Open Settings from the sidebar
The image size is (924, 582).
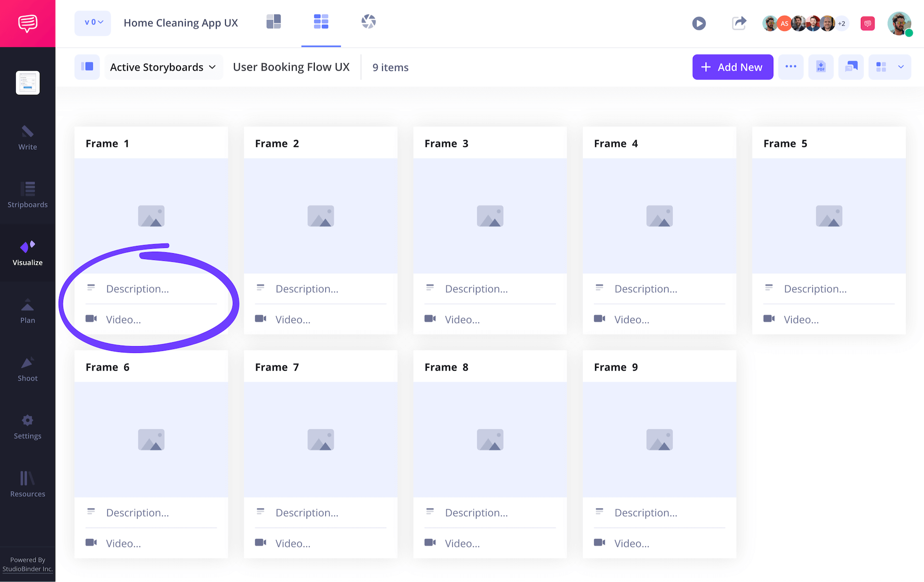[27, 426]
